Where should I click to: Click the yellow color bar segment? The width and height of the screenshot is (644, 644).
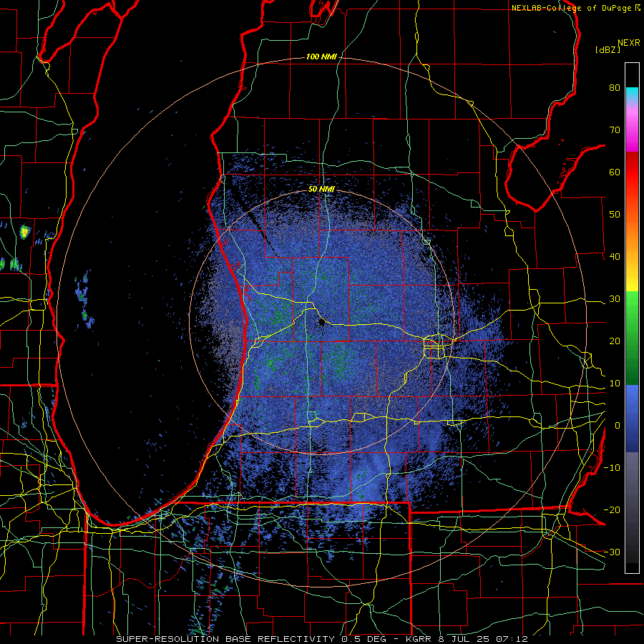[x=632, y=279]
